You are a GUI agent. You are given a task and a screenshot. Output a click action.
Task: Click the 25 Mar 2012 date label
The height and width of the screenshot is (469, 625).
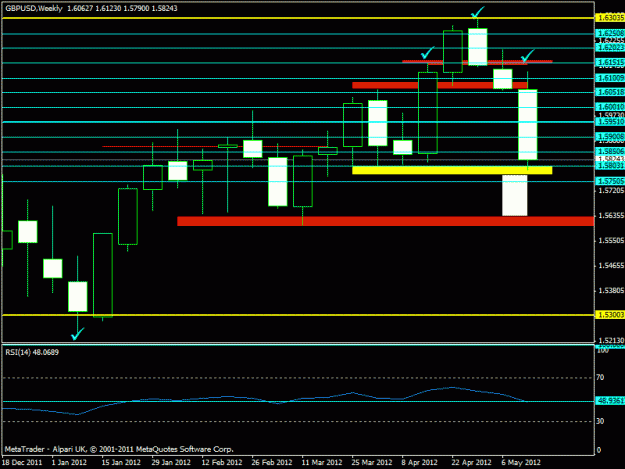coord(371,462)
